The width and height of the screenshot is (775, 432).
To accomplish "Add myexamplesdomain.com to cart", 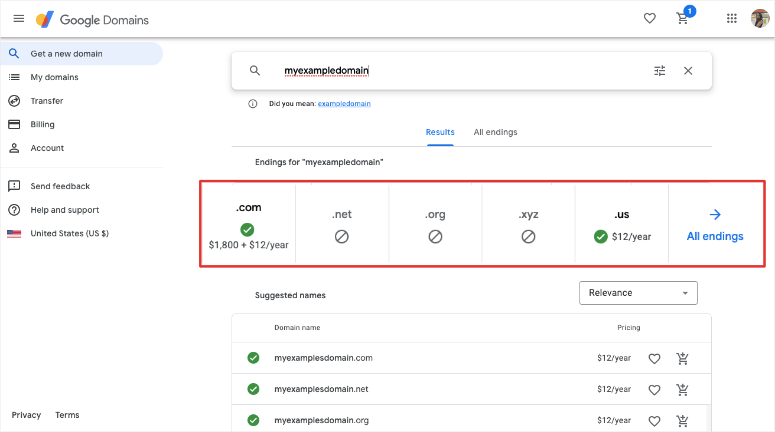I will 682,359.
